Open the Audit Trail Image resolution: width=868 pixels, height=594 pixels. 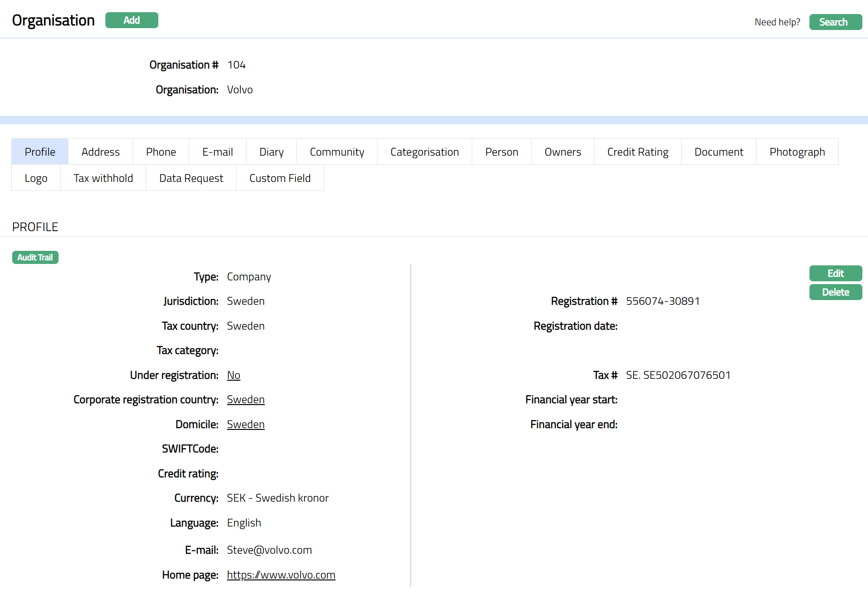(x=35, y=257)
